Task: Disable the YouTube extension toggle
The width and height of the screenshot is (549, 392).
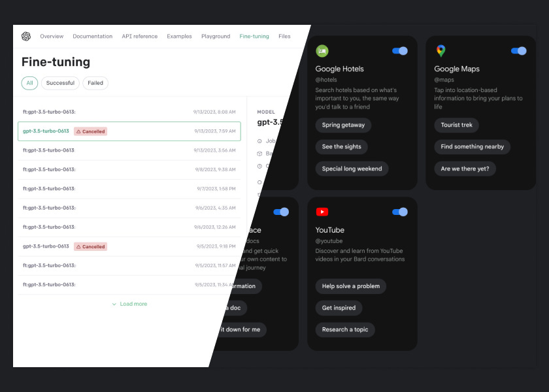Action: click(400, 212)
